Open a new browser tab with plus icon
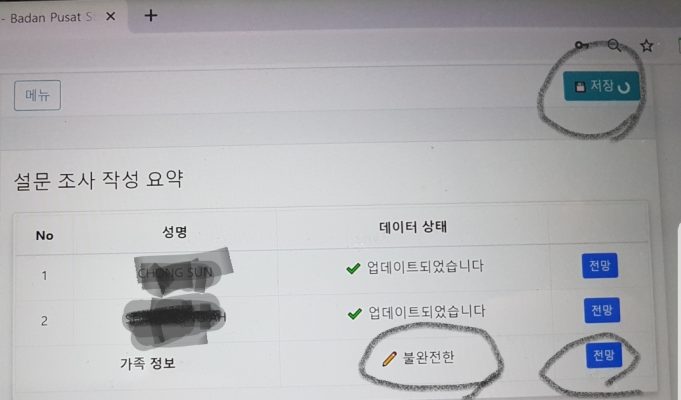Screen dimensions: 681x400 [151, 16]
